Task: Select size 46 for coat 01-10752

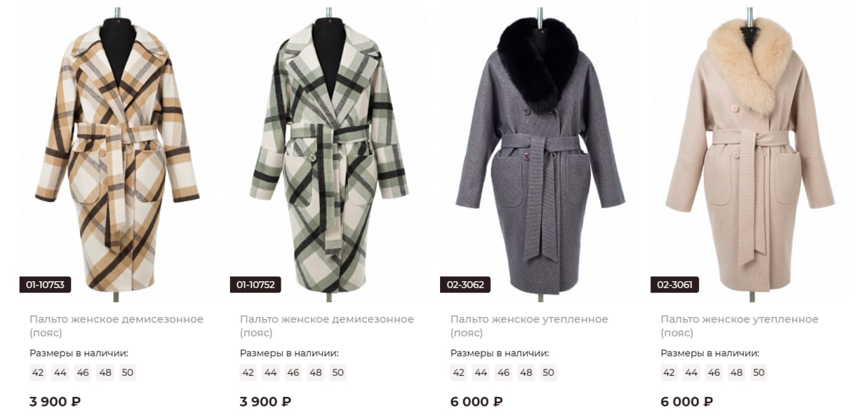Action: (293, 373)
